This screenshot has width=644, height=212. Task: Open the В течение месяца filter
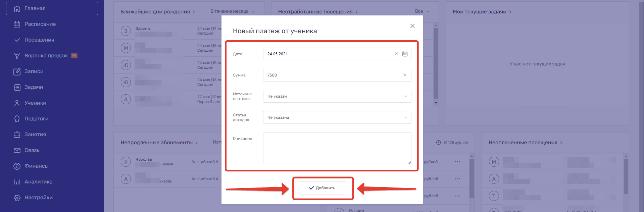[232, 11]
